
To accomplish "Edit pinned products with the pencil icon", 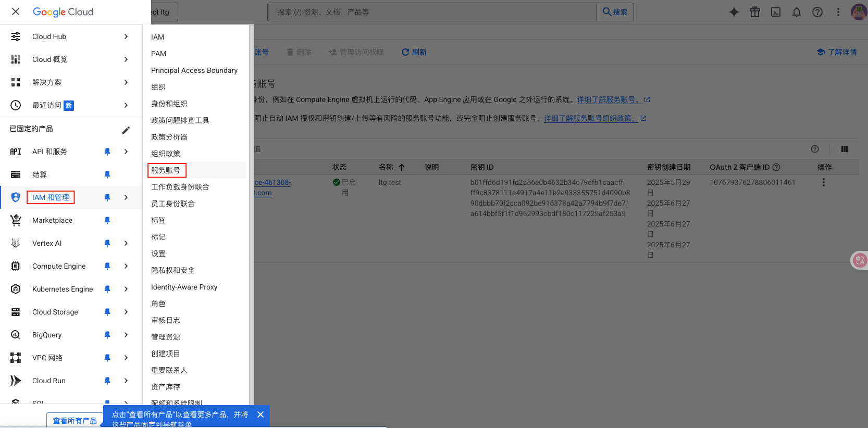I will 126,130.
